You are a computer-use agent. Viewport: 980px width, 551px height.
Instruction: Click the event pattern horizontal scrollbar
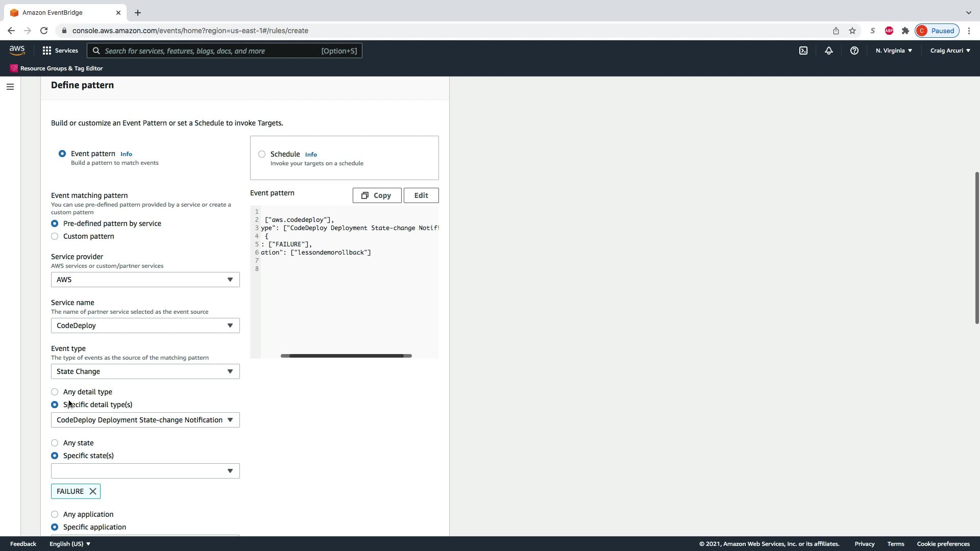point(346,356)
